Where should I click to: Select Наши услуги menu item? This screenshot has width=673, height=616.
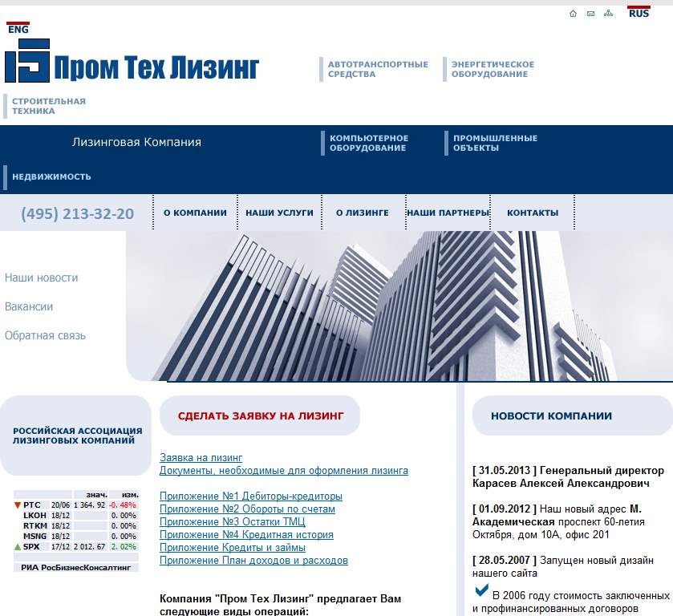pyautogui.click(x=279, y=213)
